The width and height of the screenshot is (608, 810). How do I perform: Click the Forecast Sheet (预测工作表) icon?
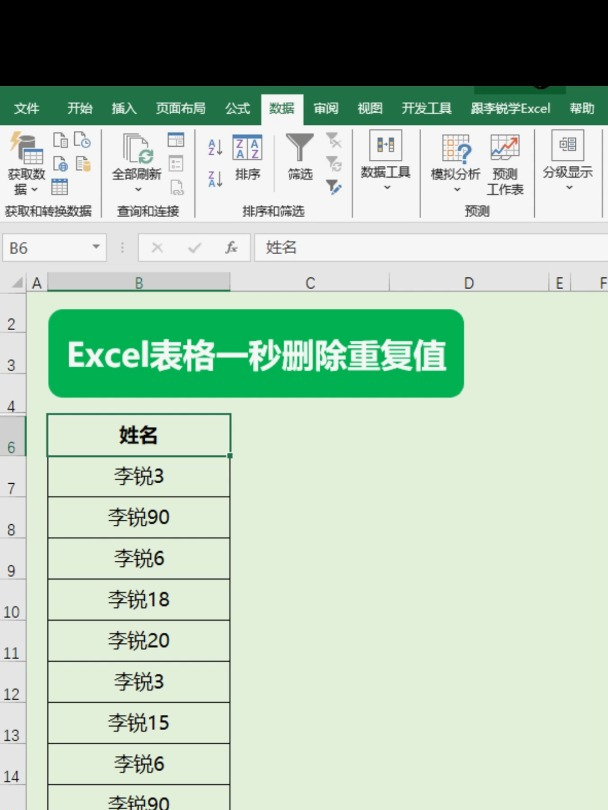(x=505, y=148)
